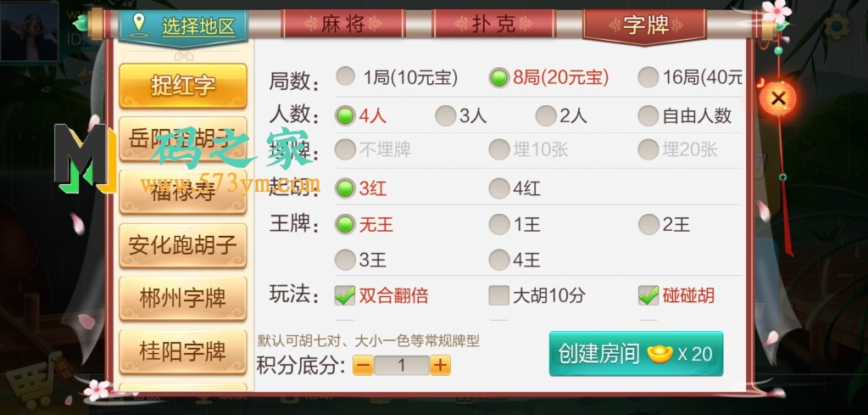Click the 创建房间 button
Screen dimensions: 868x415
tap(636, 354)
